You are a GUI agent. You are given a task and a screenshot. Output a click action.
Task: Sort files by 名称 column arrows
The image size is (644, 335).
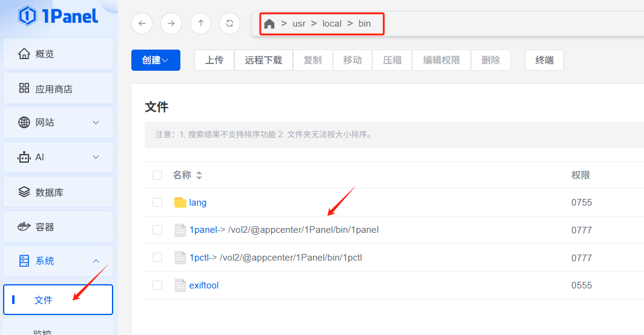point(199,175)
